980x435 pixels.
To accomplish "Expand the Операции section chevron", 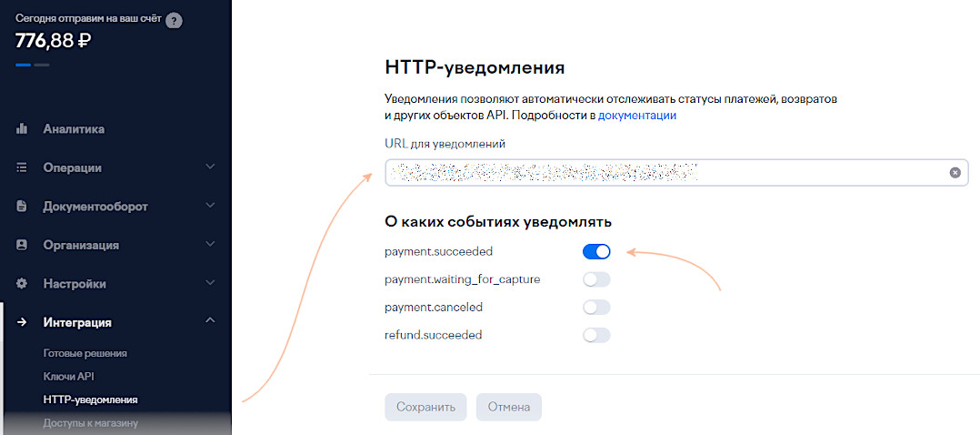I will coord(210,167).
